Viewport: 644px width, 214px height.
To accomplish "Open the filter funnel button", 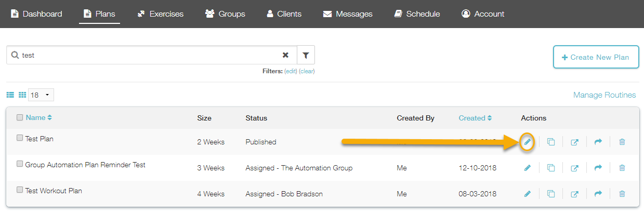I will pos(306,55).
